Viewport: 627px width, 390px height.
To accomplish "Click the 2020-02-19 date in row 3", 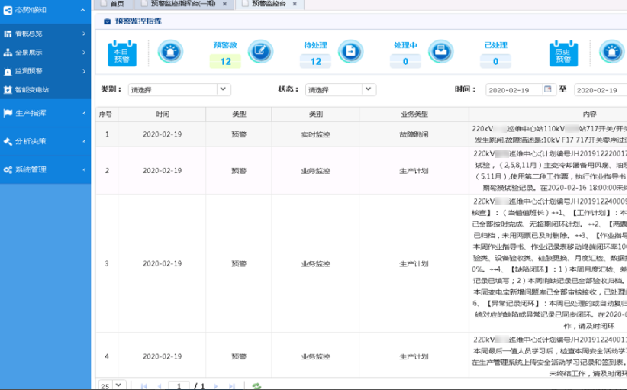I will 162,264.
